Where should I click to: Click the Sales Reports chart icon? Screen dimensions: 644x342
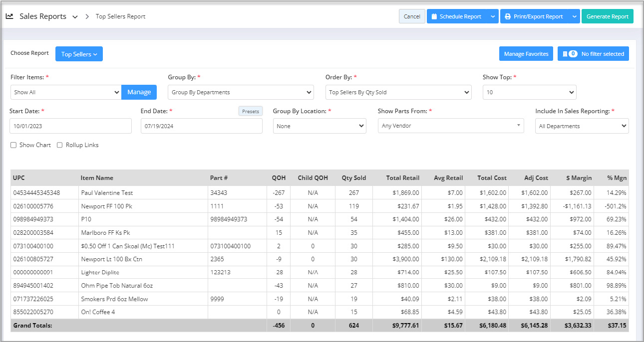(9, 16)
